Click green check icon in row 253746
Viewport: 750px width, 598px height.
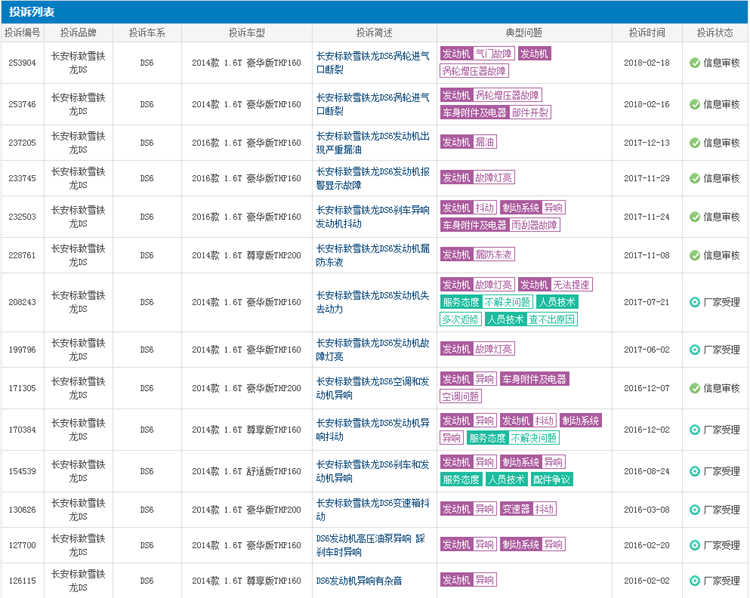coord(695,104)
